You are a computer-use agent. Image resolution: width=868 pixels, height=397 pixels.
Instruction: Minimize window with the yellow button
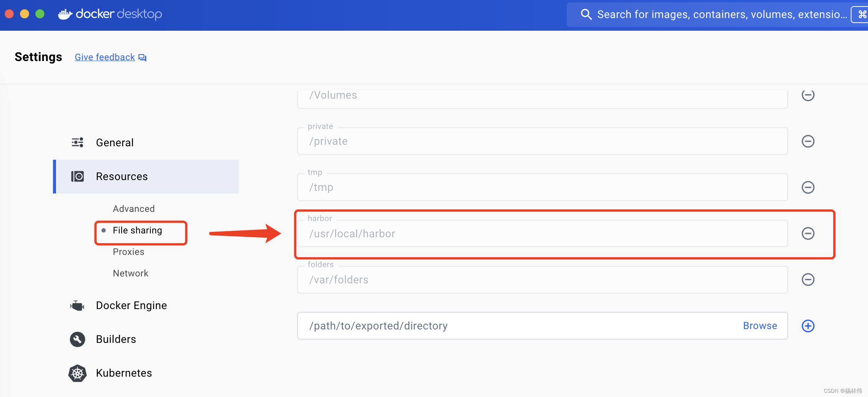(x=25, y=14)
